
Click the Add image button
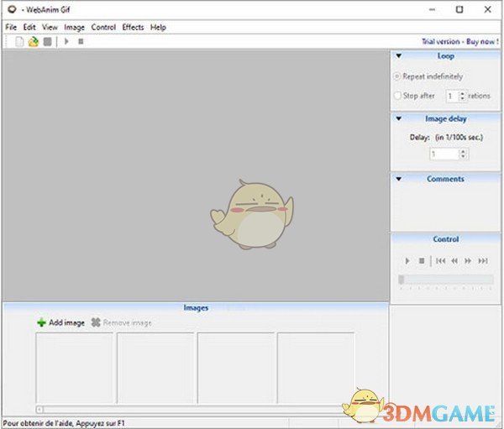pos(60,322)
